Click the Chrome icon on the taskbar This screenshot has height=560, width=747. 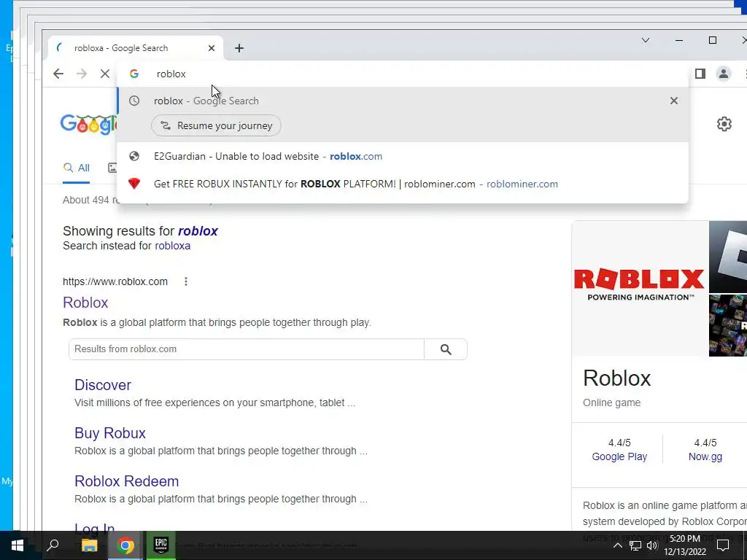click(125, 545)
